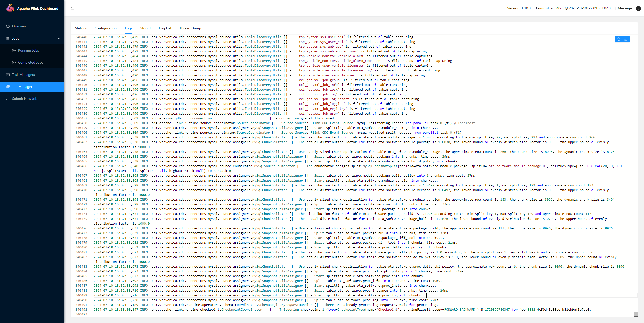Switch to the Stdout tab

[x=146, y=28]
